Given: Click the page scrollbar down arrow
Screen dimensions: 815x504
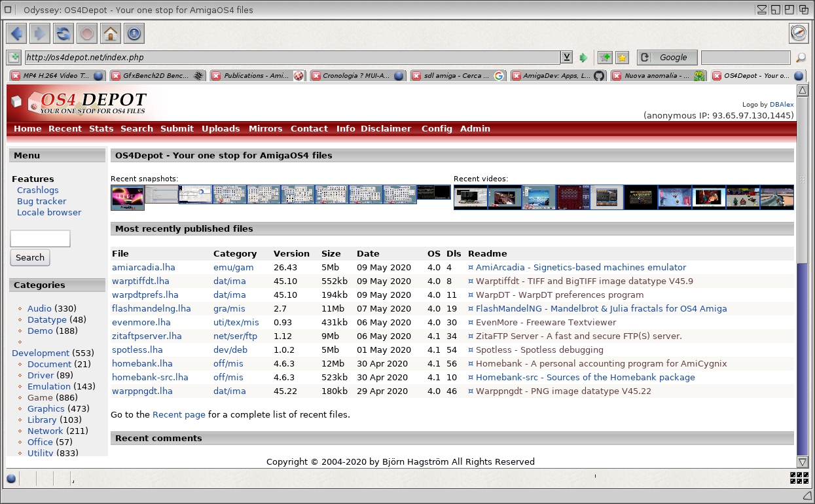Looking at the screenshot, I should click(802, 462).
